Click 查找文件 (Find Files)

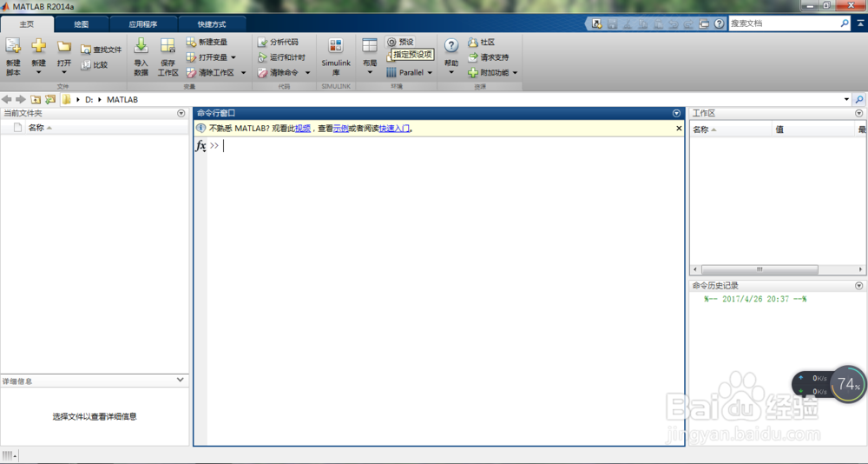(x=101, y=50)
